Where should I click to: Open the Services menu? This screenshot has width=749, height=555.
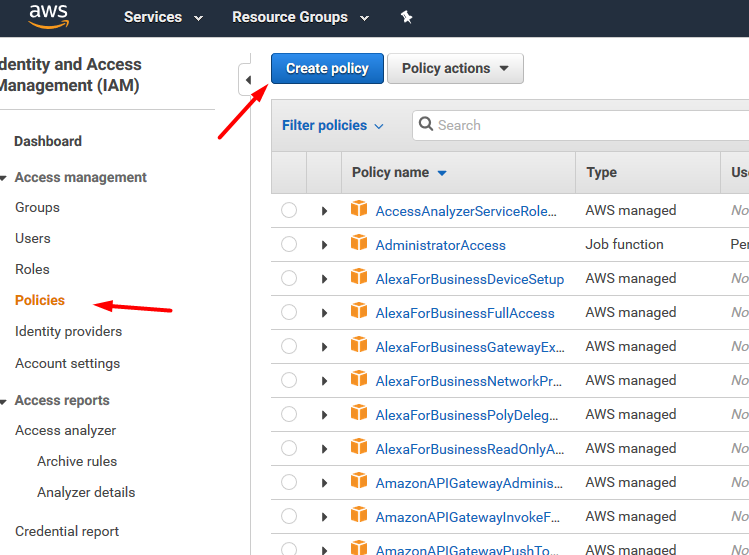(163, 17)
